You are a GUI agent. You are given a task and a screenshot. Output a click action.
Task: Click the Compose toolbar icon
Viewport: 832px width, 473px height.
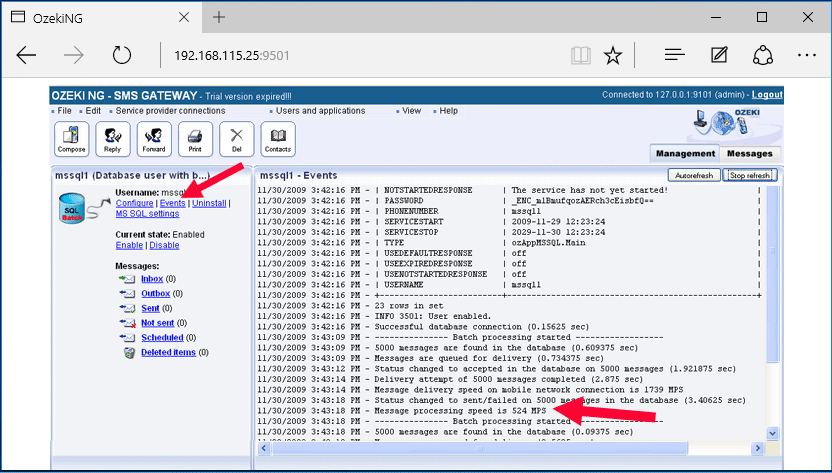point(71,138)
